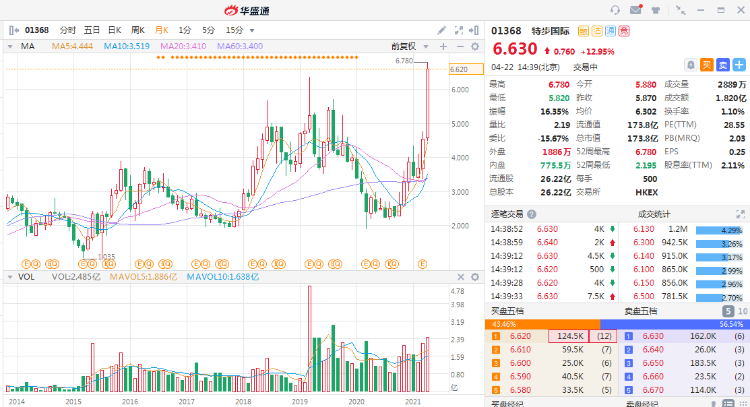Open help icon beside 逐笔交易
The width and height of the screenshot is (750, 407).
(x=531, y=214)
